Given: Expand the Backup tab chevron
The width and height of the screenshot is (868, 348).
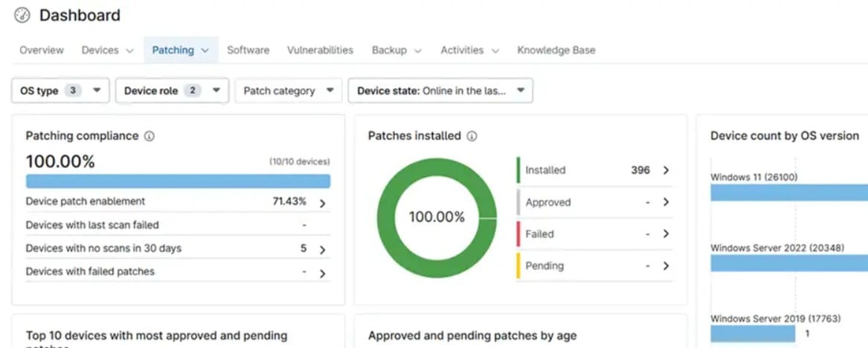Looking at the screenshot, I should [418, 51].
